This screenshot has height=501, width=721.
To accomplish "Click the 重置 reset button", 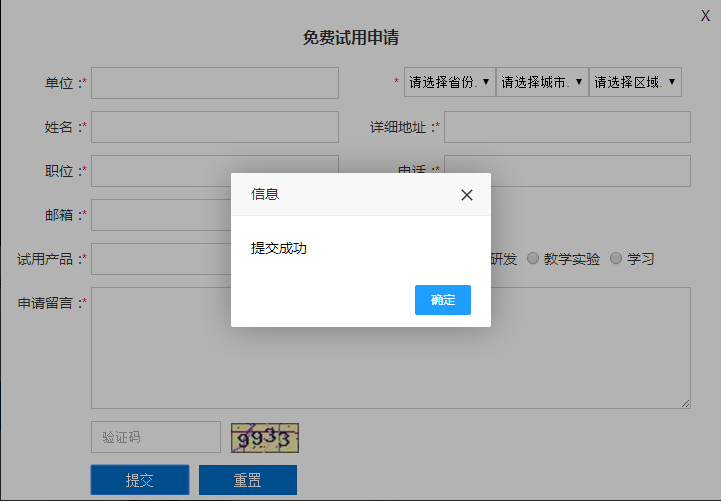I will [247, 480].
